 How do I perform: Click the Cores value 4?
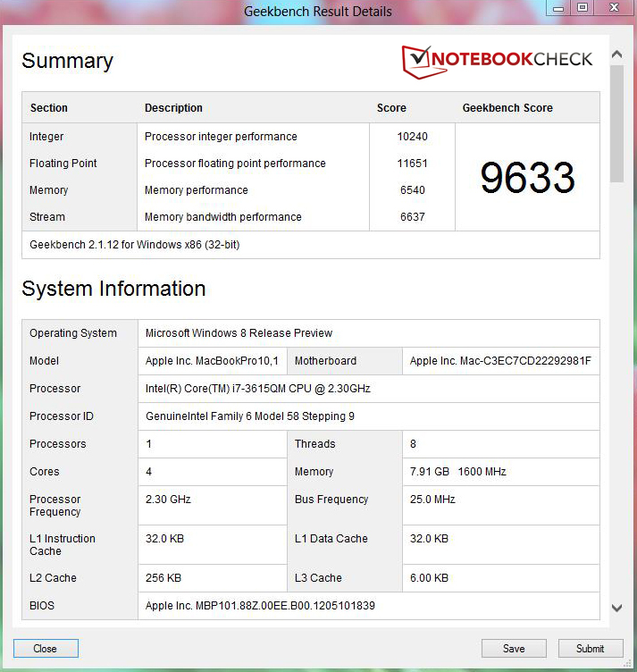point(148,472)
